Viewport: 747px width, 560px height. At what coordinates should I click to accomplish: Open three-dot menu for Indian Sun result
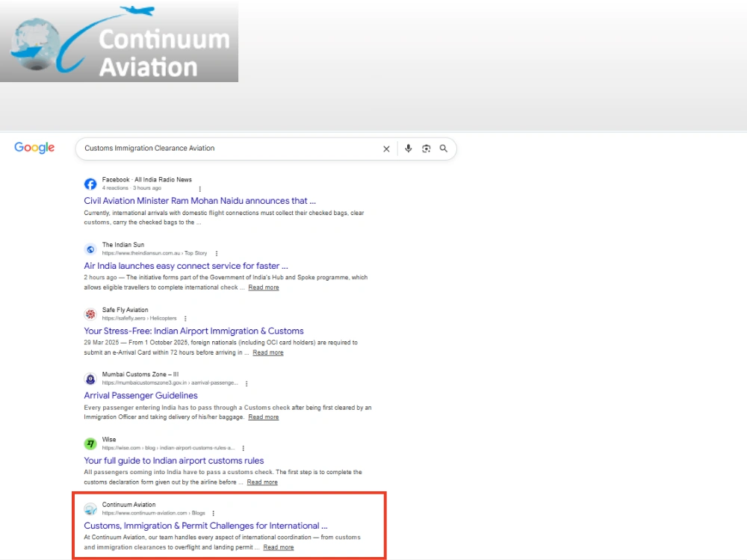[x=217, y=253]
